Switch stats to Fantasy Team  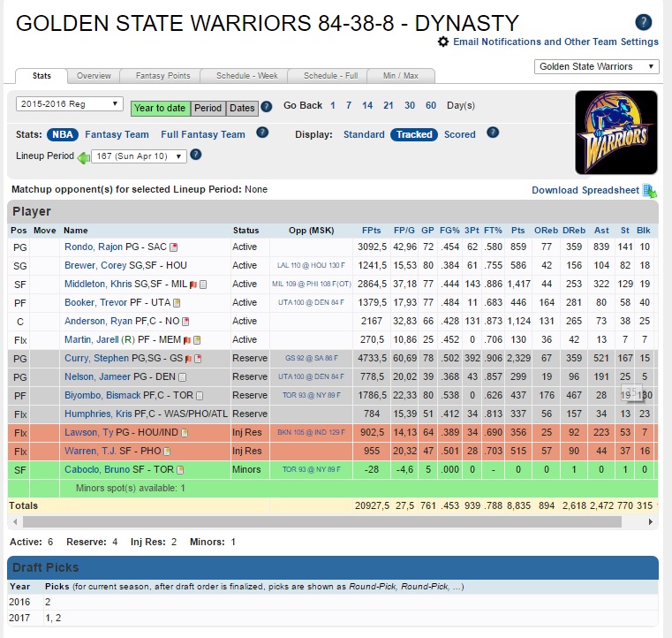[117, 134]
